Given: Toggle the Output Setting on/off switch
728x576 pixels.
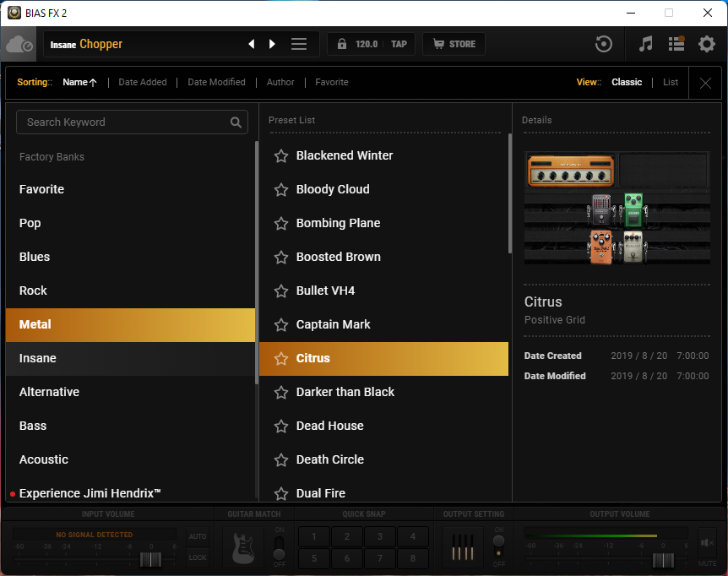Looking at the screenshot, I should click(499, 546).
